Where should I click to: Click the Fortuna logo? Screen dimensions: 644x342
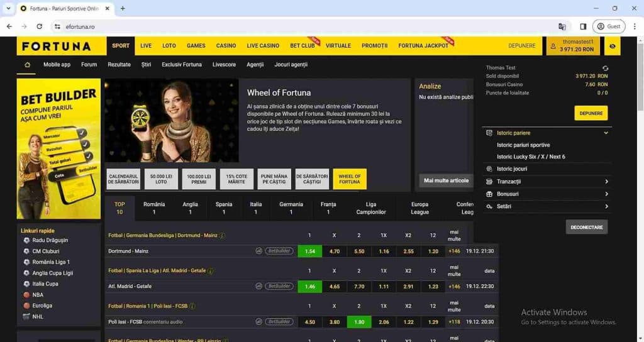coord(56,46)
